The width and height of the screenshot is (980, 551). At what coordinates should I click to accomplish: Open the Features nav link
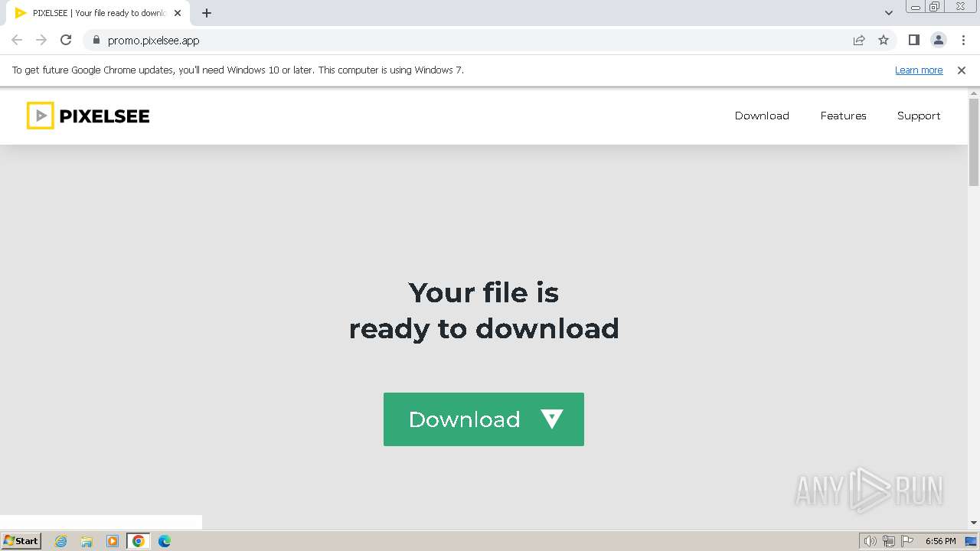pyautogui.click(x=843, y=116)
